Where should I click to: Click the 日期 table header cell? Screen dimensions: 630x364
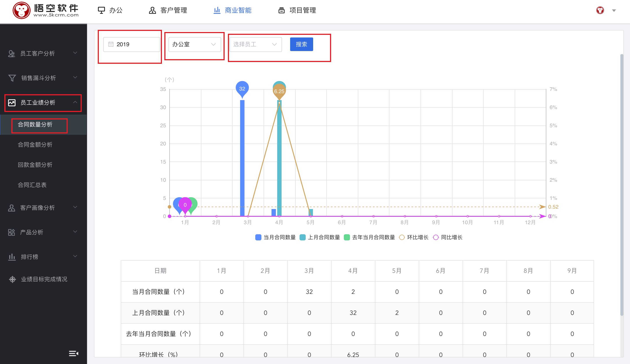[160, 271]
